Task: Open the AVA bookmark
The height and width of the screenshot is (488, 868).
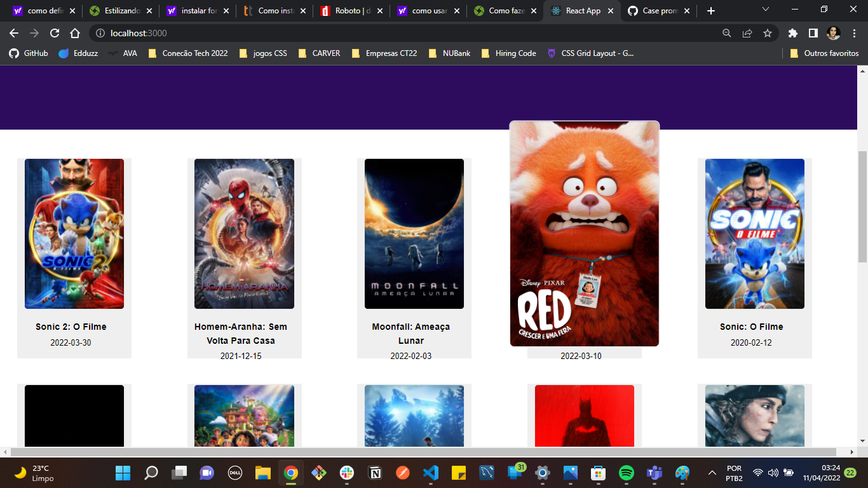Action: [x=122, y=53]
